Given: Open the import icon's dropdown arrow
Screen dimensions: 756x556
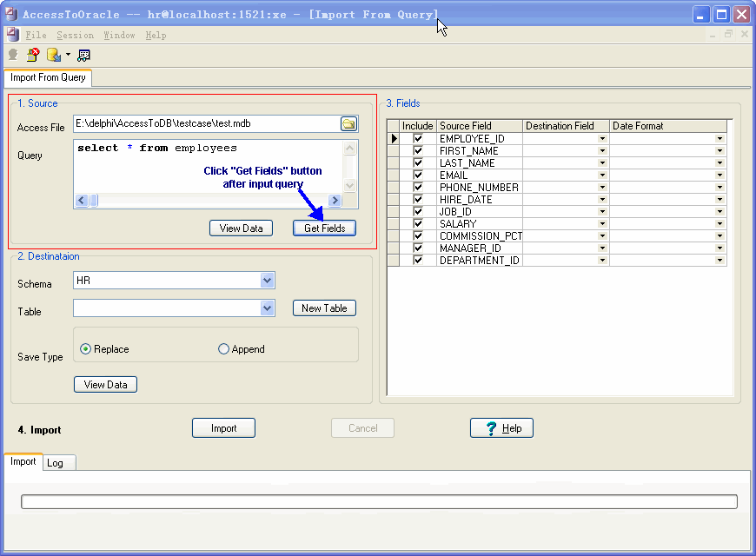Looking at the screenshot, I should [68, 55].
